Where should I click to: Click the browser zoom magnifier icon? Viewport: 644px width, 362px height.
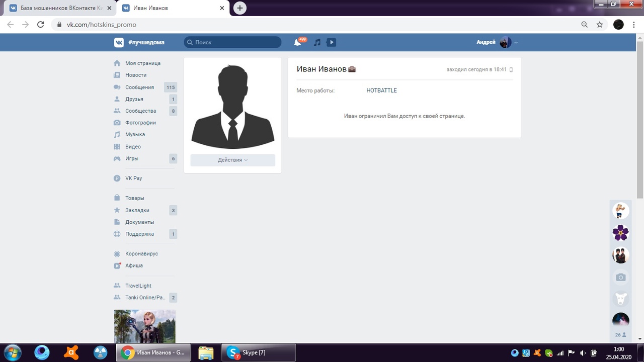pyautogui.click(x=584, y=25)
